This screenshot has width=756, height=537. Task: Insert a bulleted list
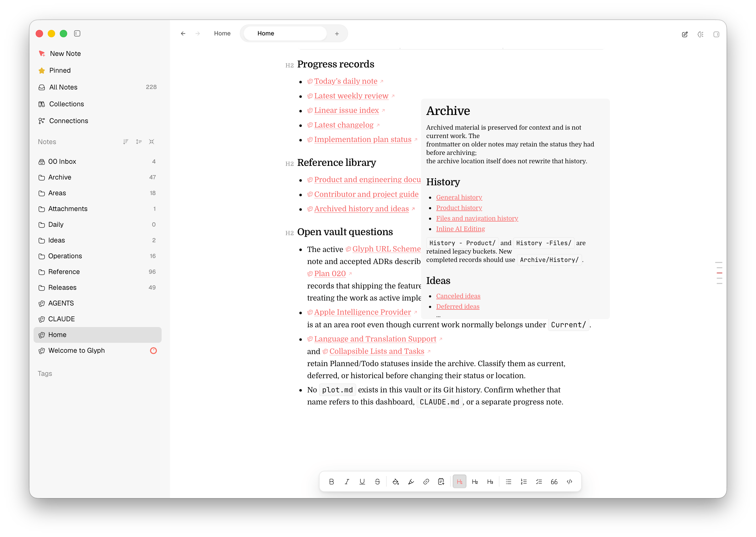coord(509,481)
